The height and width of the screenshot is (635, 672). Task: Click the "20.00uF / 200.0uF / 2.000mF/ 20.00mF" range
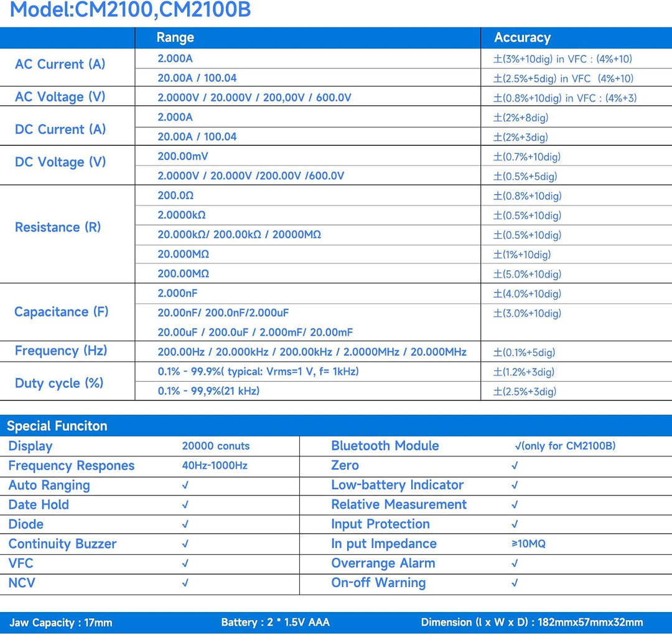[256, 332]
